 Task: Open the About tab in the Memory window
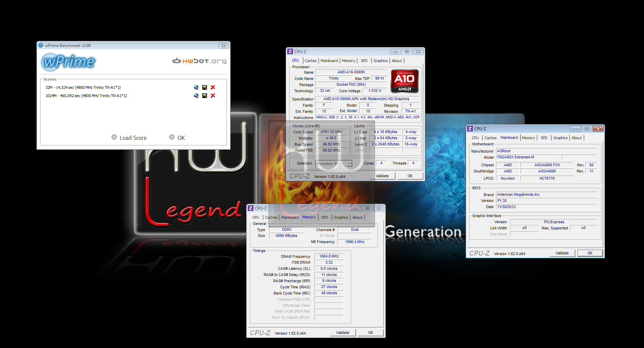357,217
